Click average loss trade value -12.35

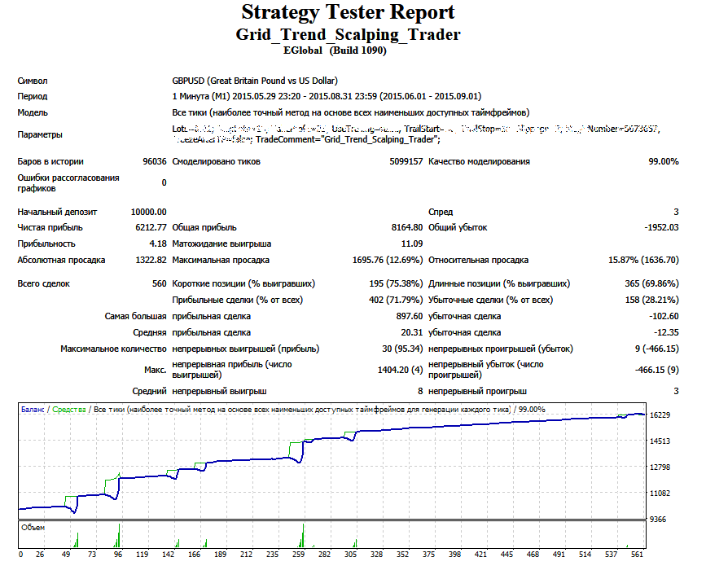point(666,332)
